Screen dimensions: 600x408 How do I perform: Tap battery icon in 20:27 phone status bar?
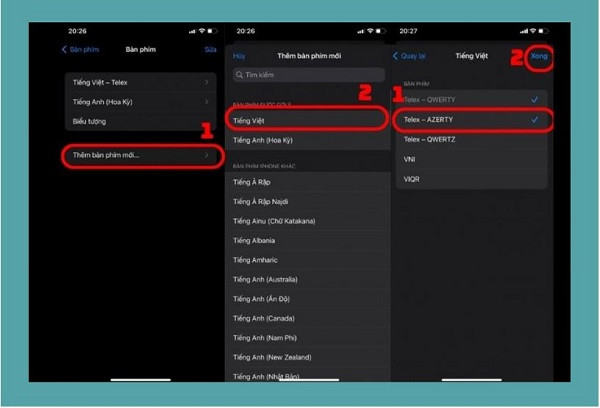point(543,31)
